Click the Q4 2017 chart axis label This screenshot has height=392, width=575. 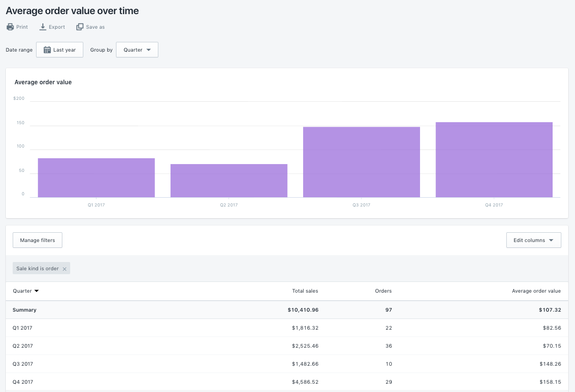494,205
